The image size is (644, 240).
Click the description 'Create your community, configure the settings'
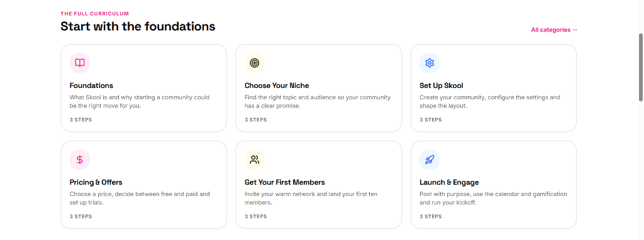pyautogui.click(x=489, y=102)
